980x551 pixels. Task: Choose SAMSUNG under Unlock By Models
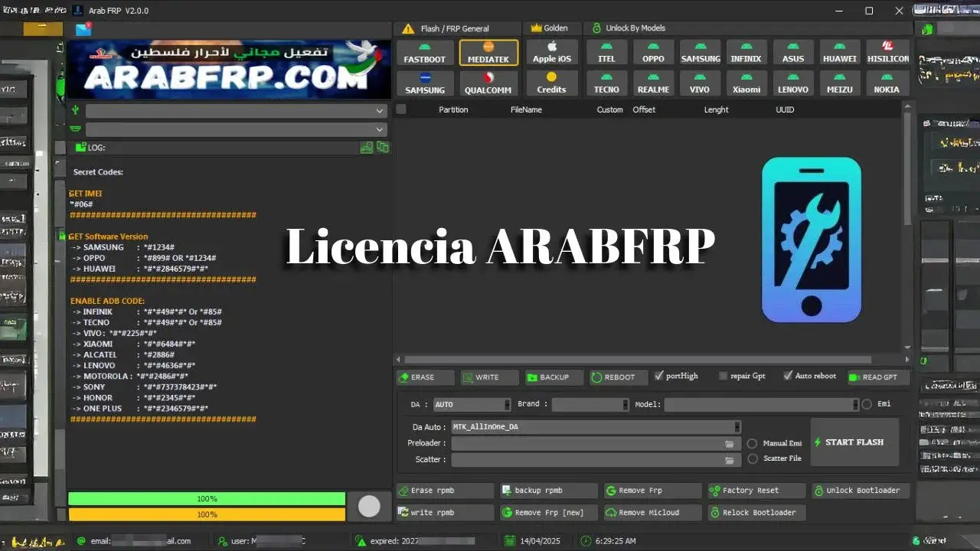[x=701, y=53]
